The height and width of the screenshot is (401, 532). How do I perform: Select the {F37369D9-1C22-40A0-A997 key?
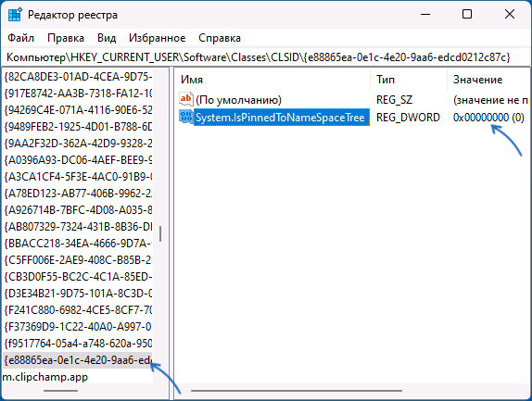click(x=78, y=327)
